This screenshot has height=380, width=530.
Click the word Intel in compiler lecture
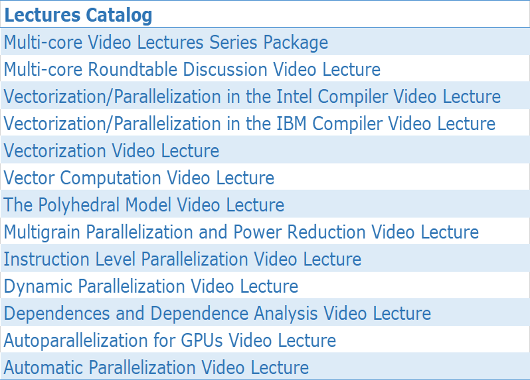coord(294,96)
